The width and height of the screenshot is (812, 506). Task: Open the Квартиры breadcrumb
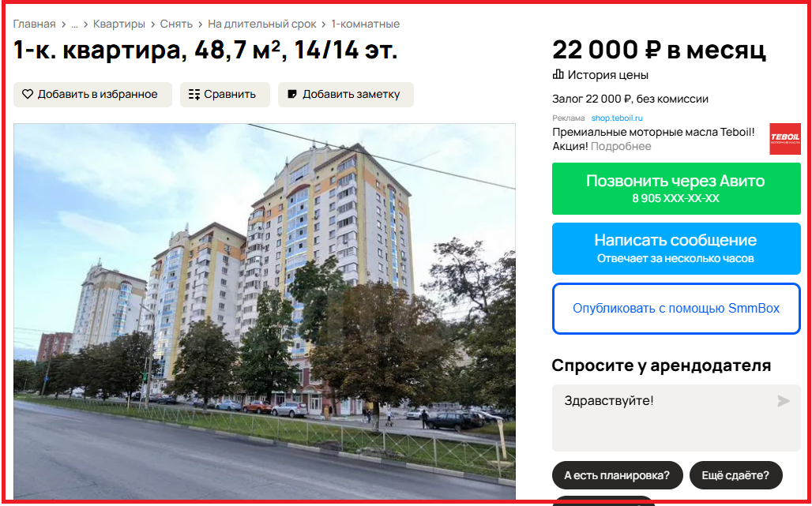(x=119, y=24)
